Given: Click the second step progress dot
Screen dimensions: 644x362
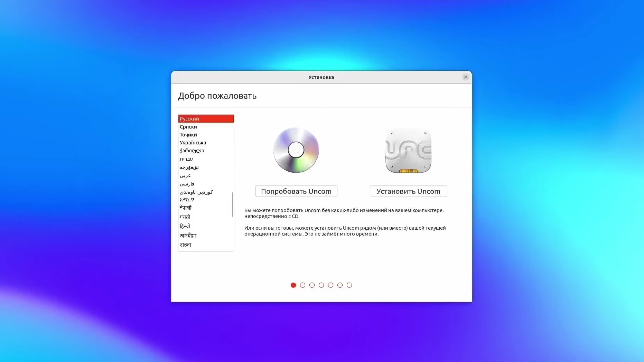Looking at the screenshot, I should [302, 285].
